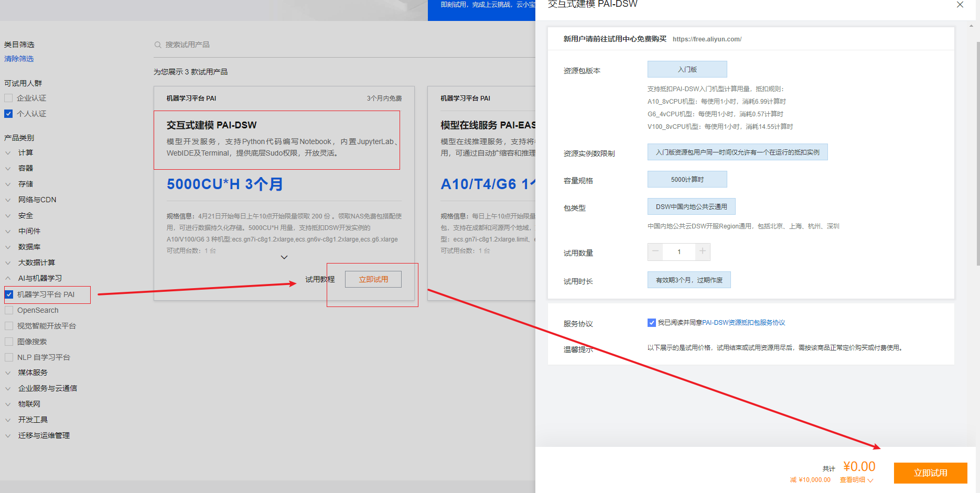The height and width of the screenshot is (493, 980).
Task: Click the plus icon for trial quantity
Action: coord(703,251)
